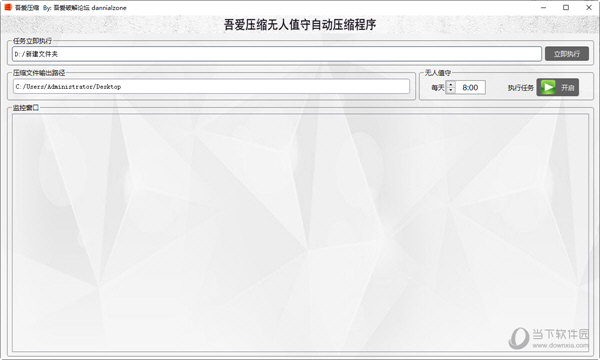Select the 8:00 time value field
Image resolution: width=600 pixels, height=360 pixels.
tap(470, 87)
